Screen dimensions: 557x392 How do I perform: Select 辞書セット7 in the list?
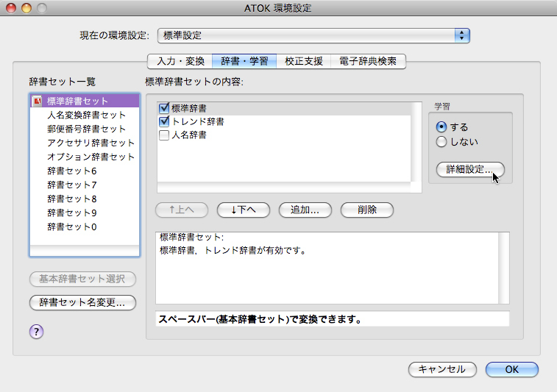tap(85, 185)
